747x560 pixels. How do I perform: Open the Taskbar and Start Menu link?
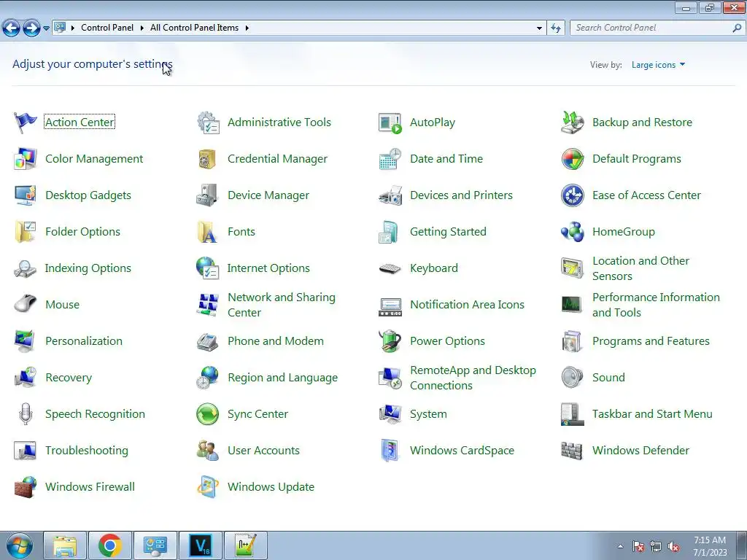(x=652, y=414)
